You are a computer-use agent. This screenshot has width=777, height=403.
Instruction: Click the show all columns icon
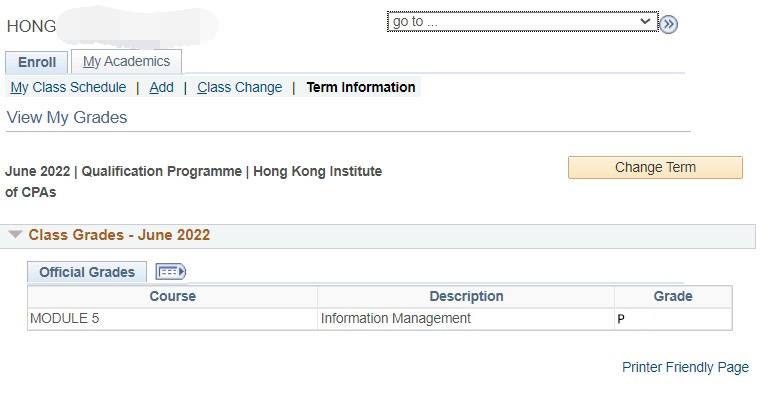[x=170, y=271]
